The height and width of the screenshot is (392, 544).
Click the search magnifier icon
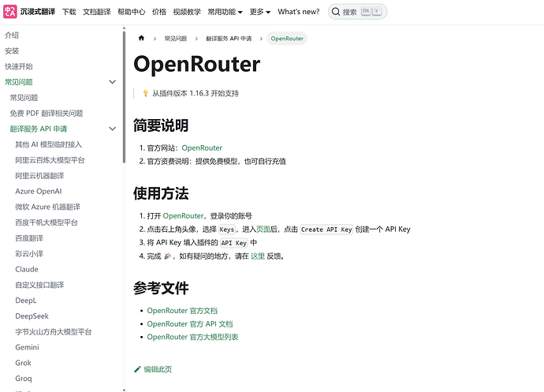(x=336, y=12)
